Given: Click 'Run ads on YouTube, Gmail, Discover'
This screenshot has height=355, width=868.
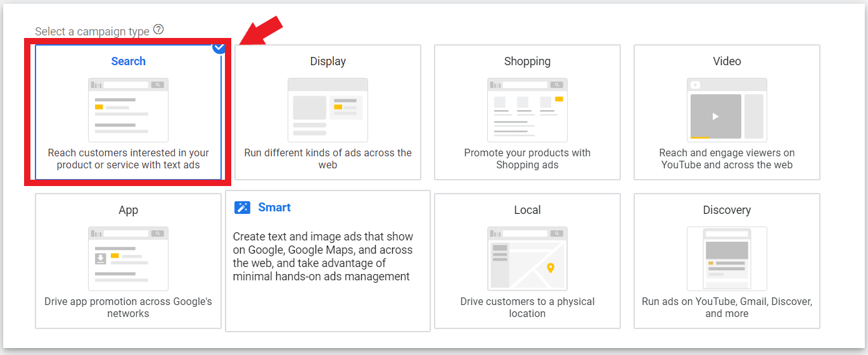Looking at the screenshot, I should [x=727, y=308].
